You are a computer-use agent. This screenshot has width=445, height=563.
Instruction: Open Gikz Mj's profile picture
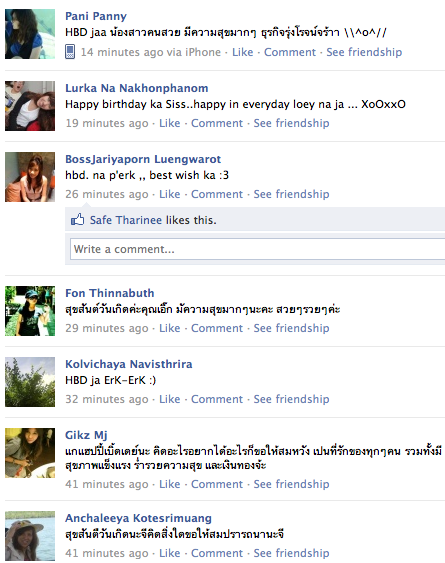click(30, 453)
